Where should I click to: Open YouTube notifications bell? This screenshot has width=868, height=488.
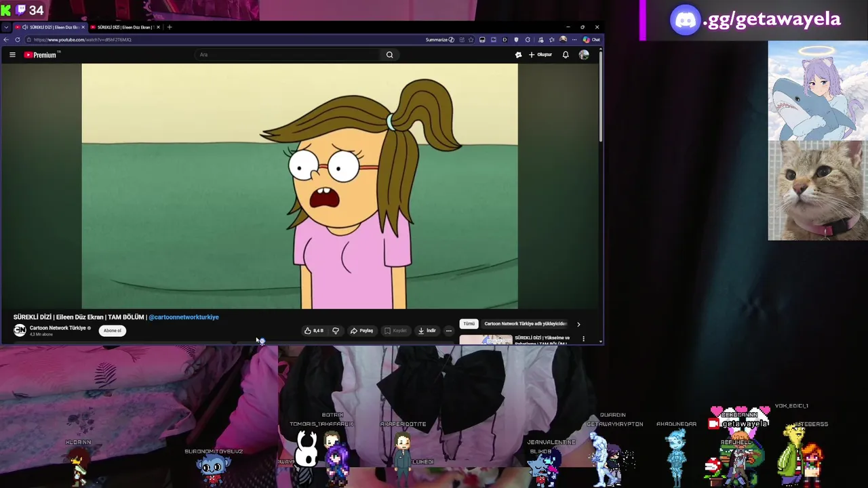pyautogui.click(x=566, y=55)
